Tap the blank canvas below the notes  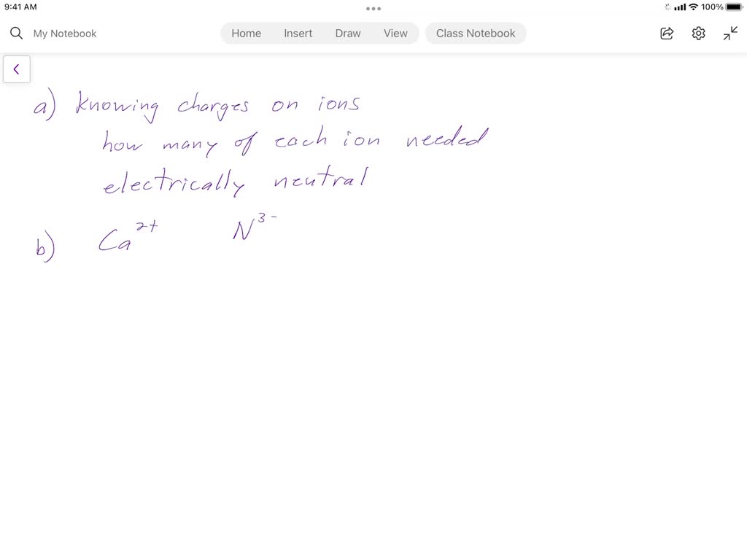(x=373, y=401)
